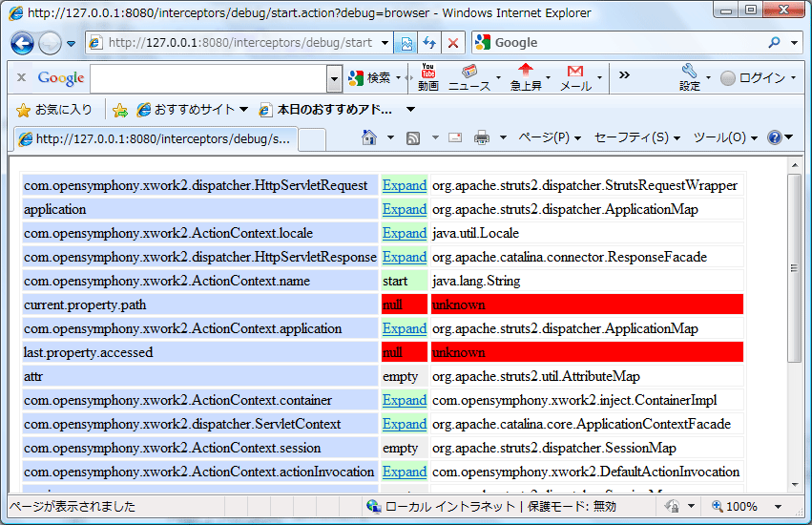Go back with the browser Back arrow
Screen dimensions: 812x525
coord(22,43)
